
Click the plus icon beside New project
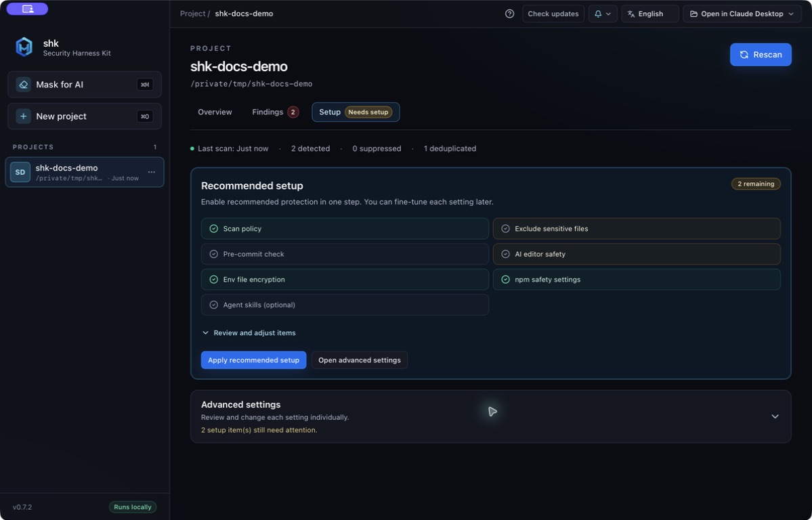pos(23,116)
